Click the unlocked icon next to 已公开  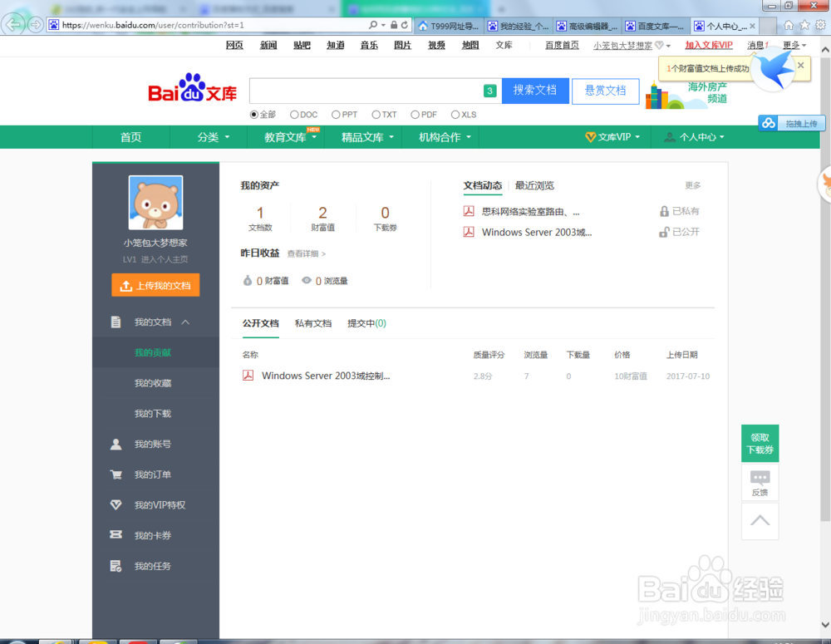(664, 232)
